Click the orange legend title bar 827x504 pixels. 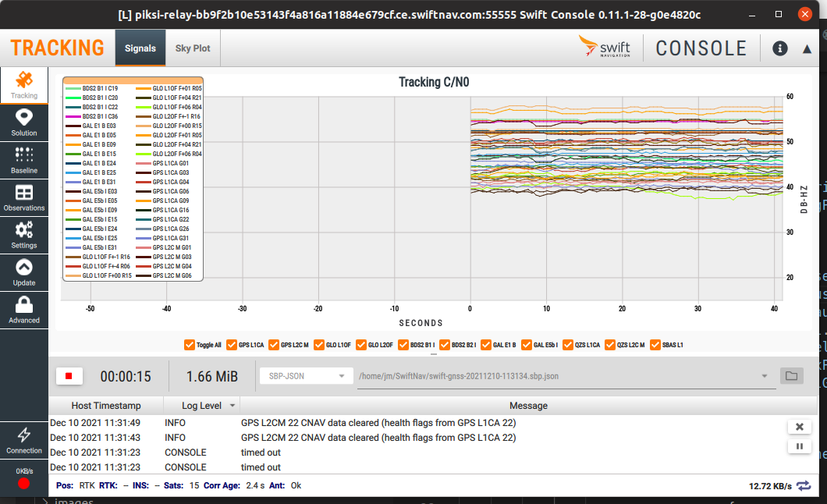(x=133, y=80)
